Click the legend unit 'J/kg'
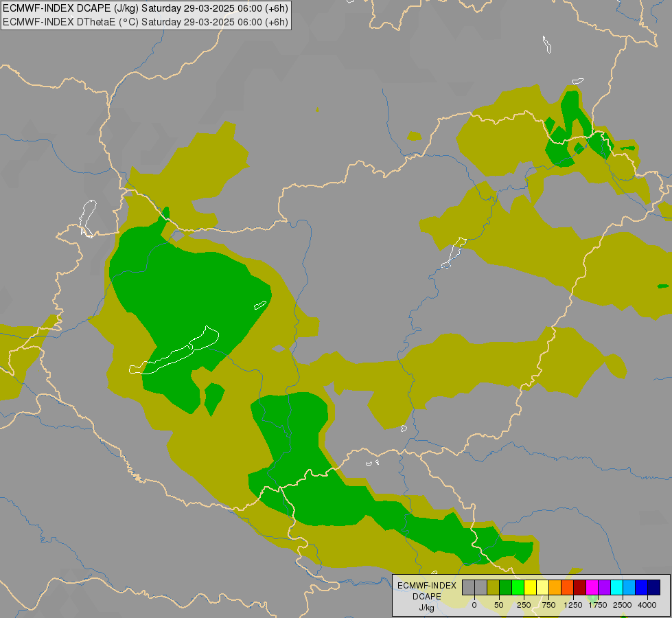This screenshot has height=618, width=672. click(427, 608)
